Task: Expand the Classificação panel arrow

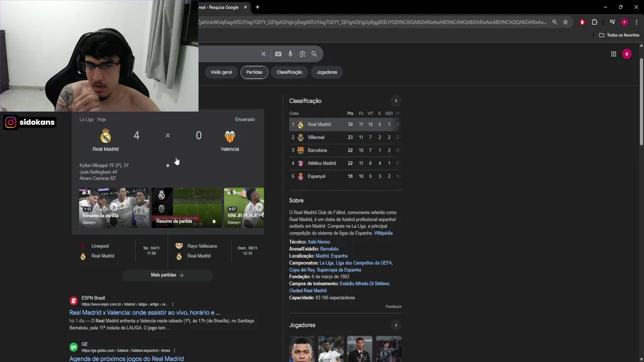Action: [396, 101]
